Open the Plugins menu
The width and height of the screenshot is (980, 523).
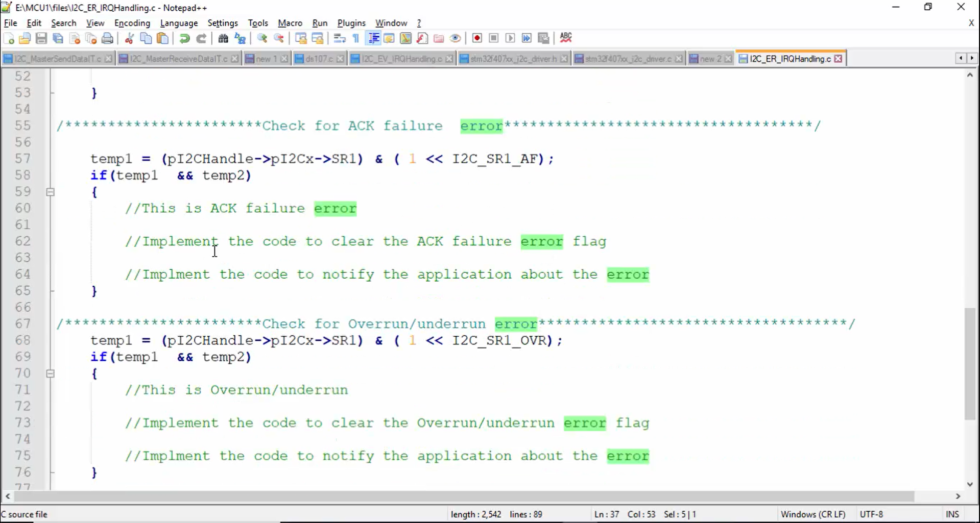(x=351, y=23)
